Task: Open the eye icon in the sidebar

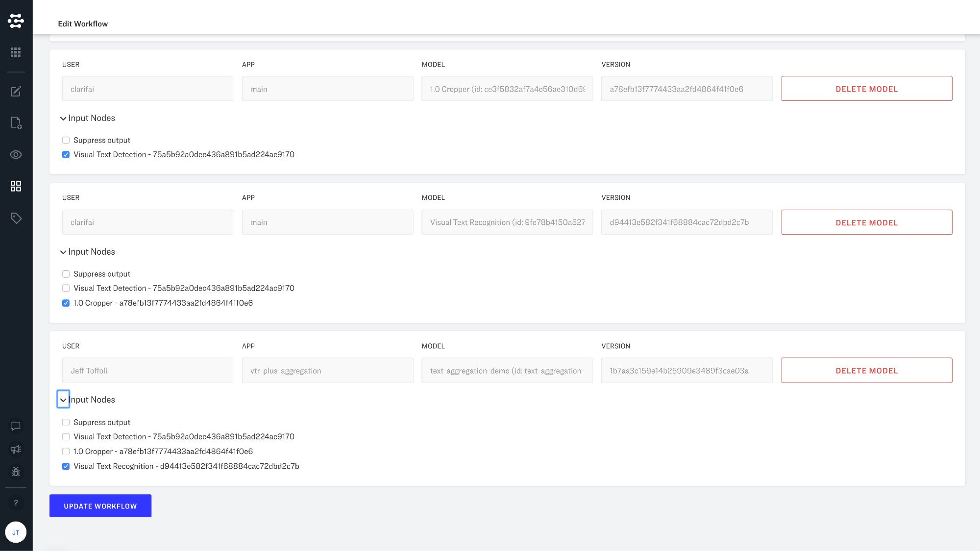Action: click(16, 155)
